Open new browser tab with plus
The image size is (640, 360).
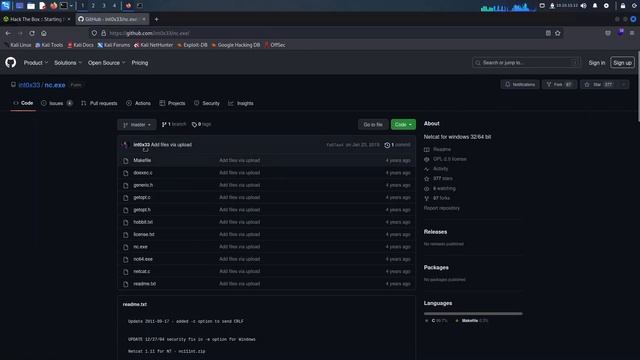(156, 19)
